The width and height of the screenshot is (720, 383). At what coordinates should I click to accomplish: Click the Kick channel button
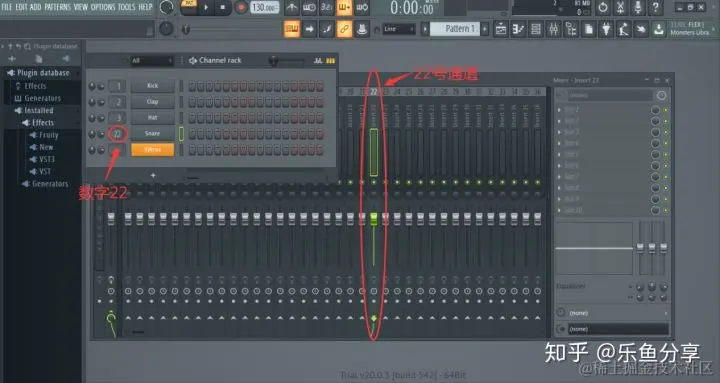pyautogui.click(x=153, y=86)
